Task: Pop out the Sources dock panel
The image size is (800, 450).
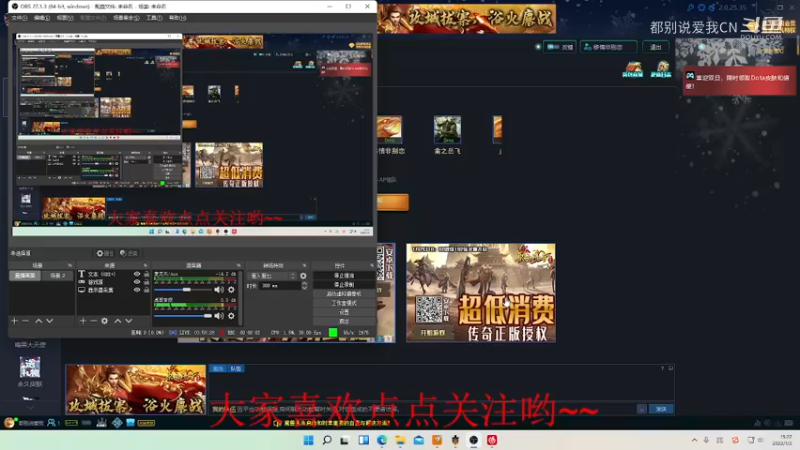Action: click(x=145, y=265)
